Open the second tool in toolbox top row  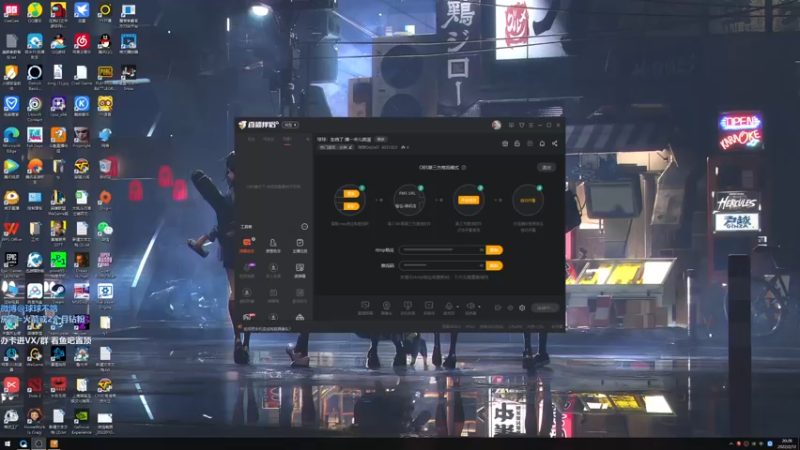(x=273, y=245)
